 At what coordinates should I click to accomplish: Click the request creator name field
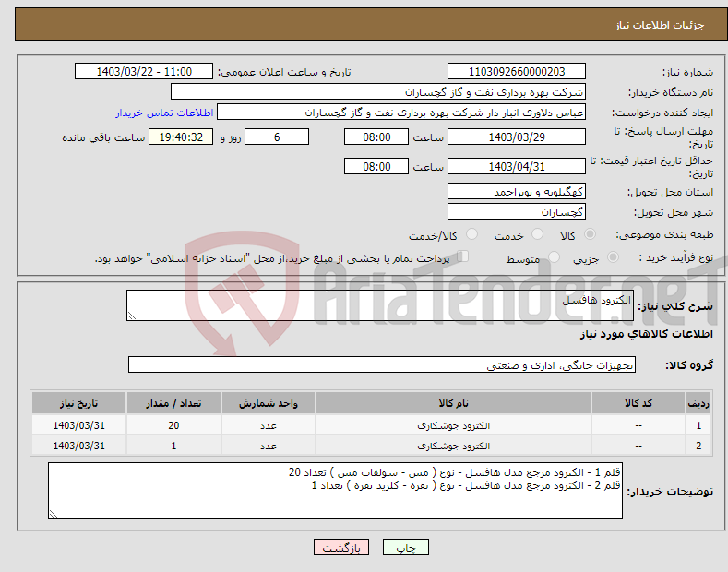click(401, 113)
